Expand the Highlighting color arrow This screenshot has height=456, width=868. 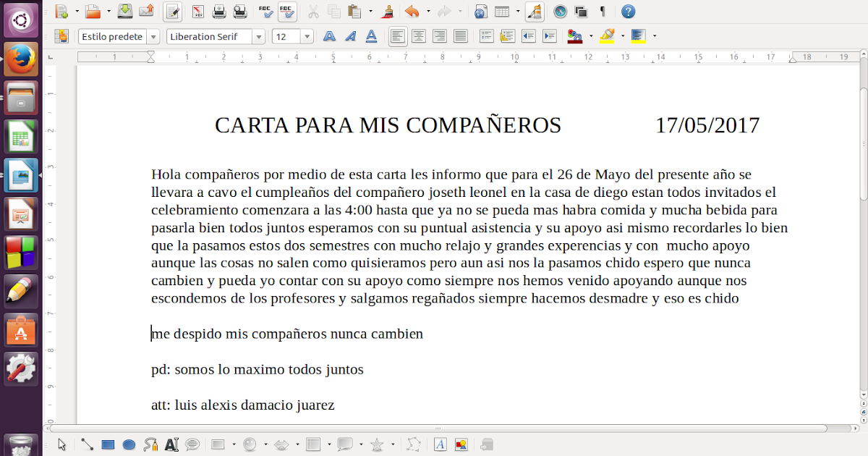623,36
